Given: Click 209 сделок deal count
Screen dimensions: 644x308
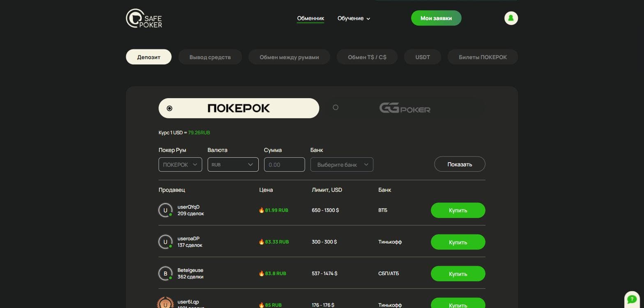Looking at the screenshot, I should tap(191, 214).
